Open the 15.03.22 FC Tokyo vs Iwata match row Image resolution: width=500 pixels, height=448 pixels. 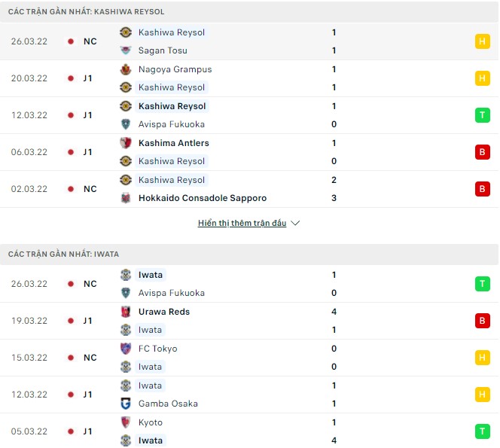click(x=248, y=358)
